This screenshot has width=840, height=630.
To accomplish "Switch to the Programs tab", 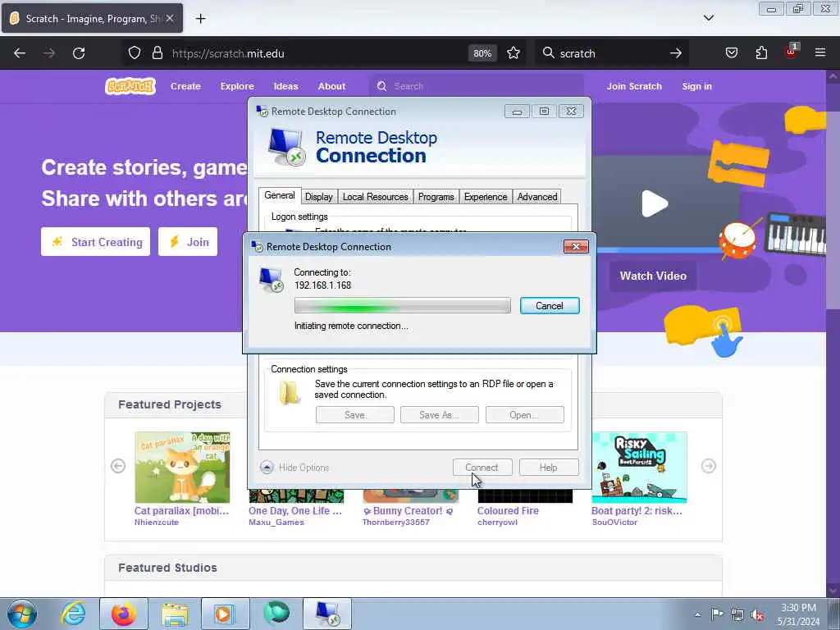I will click(x=436, y=197).
